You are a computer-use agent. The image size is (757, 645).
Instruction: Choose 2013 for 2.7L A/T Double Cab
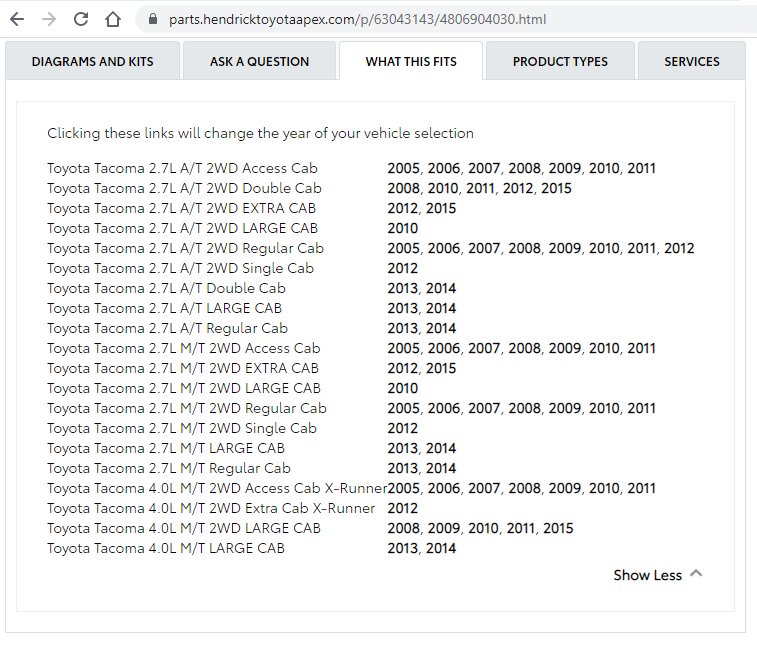(403, 289)
